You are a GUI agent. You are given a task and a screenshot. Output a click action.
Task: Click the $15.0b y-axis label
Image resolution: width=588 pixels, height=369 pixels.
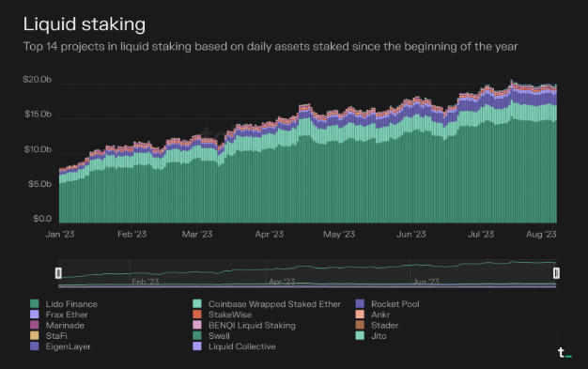click(x=38, y=115)
